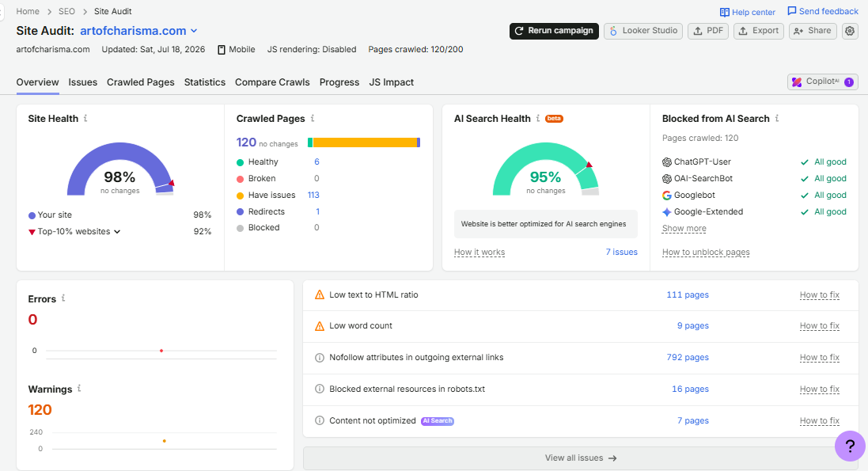Viewport: 868px width, 471px height.
Task: Open the How it works link
Action: pyautogui.click(x=479, y=252)
